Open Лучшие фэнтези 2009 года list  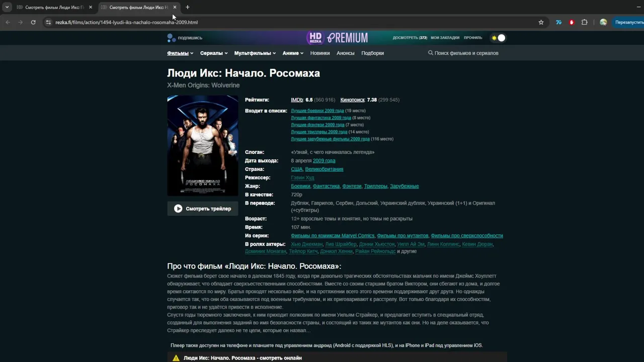(x=317, y=125)
